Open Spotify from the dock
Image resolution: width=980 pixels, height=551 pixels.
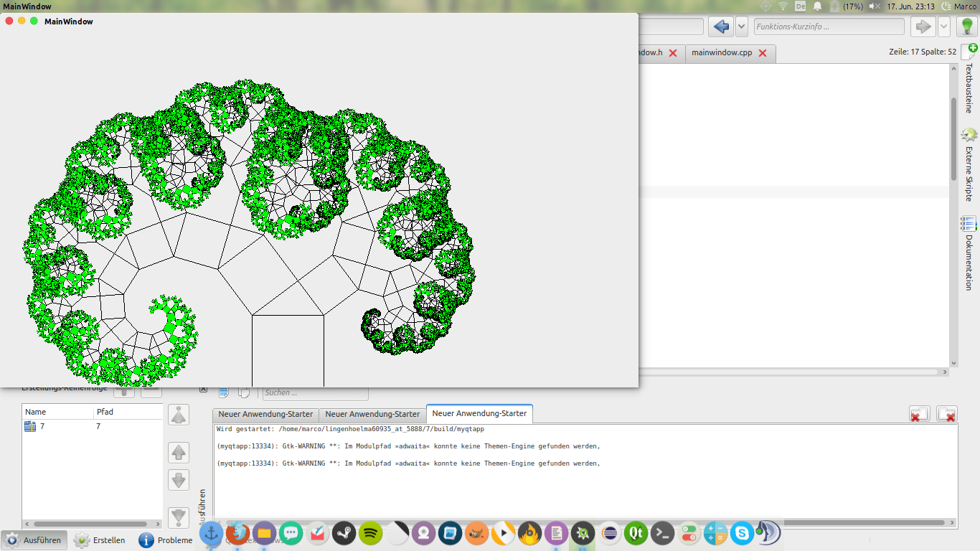(x=371, y=533)
